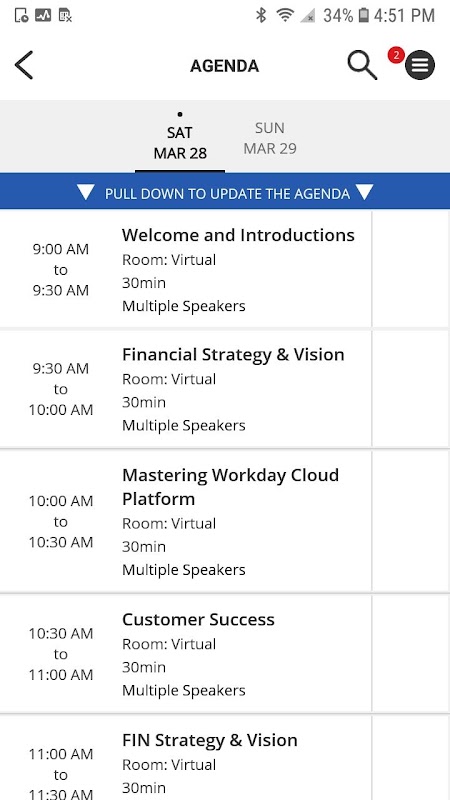Tap Pull Down To Update The Agenda banner

pyautogui.click(x=225, y=191)
